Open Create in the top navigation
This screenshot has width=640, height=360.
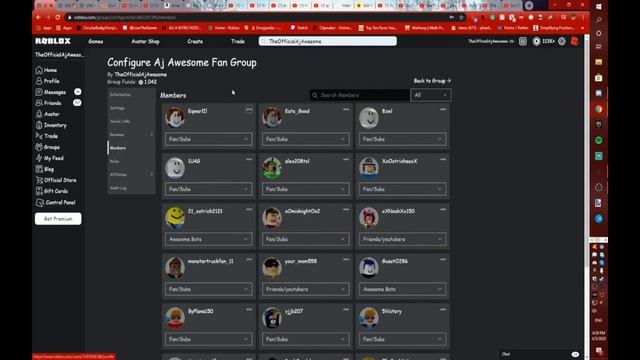coord(195,42)
